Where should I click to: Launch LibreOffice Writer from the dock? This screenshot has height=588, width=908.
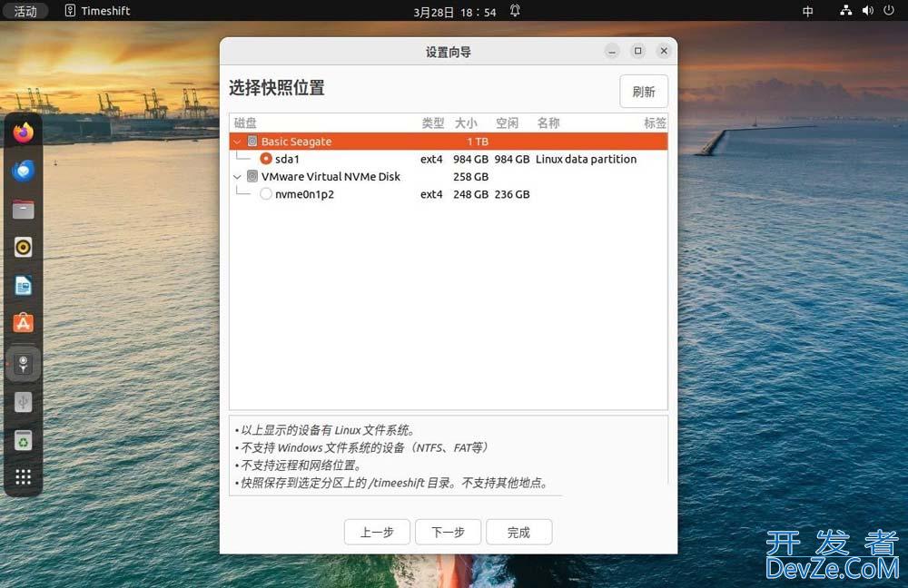point(24,286)
